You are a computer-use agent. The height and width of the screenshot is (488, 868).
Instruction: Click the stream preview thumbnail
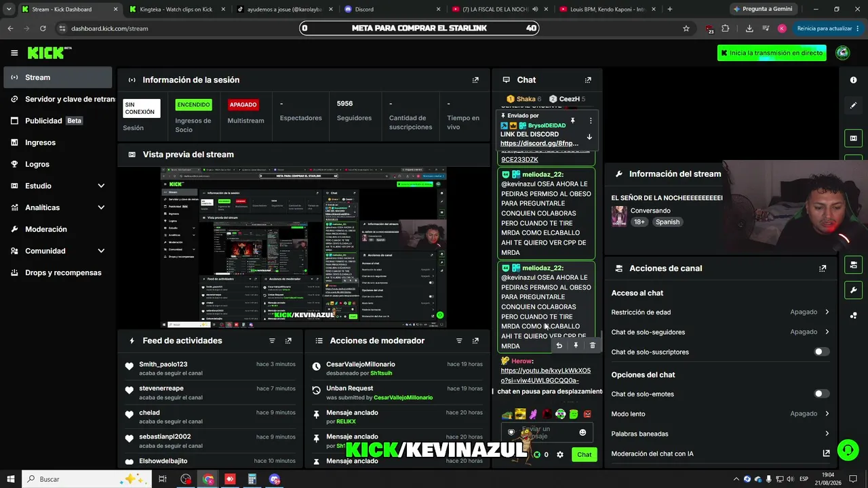303,247
